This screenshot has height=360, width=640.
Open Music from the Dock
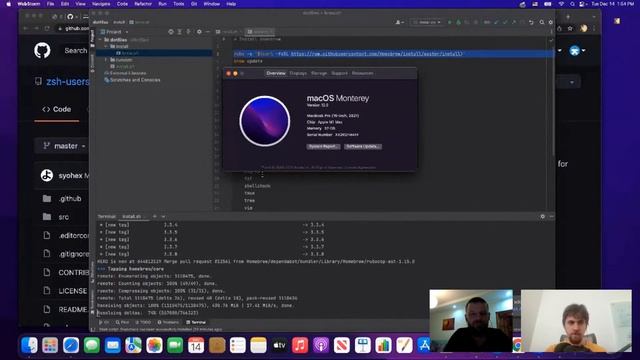click(300, 345)
